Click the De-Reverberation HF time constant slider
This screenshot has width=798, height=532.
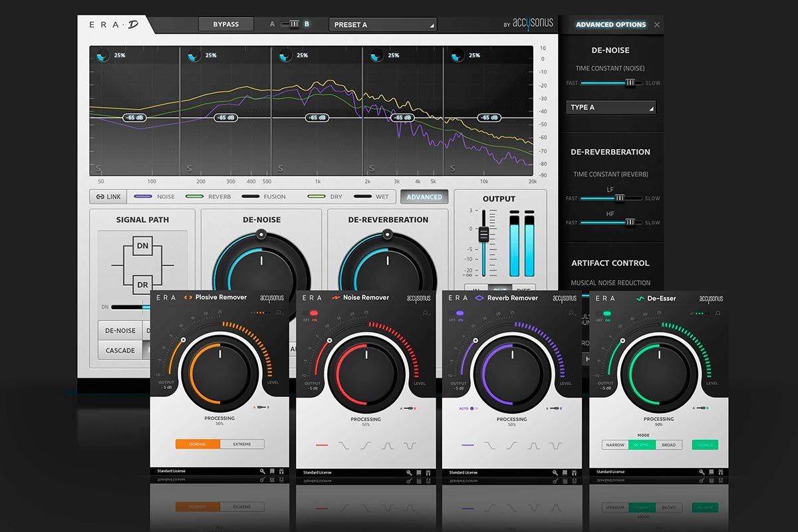pyautogui.click(x=611, y=222)
